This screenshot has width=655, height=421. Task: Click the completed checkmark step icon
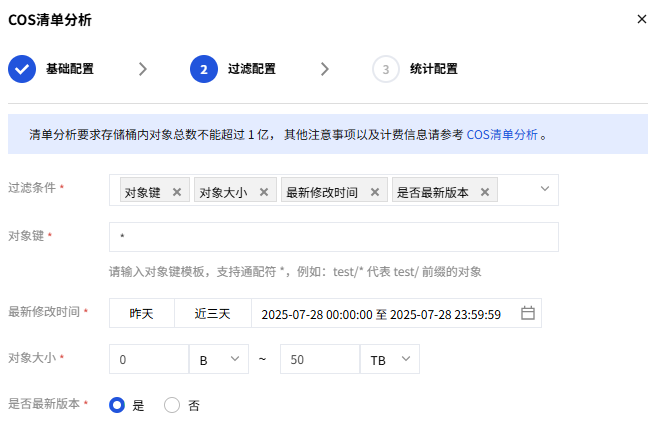coord(22,69)
